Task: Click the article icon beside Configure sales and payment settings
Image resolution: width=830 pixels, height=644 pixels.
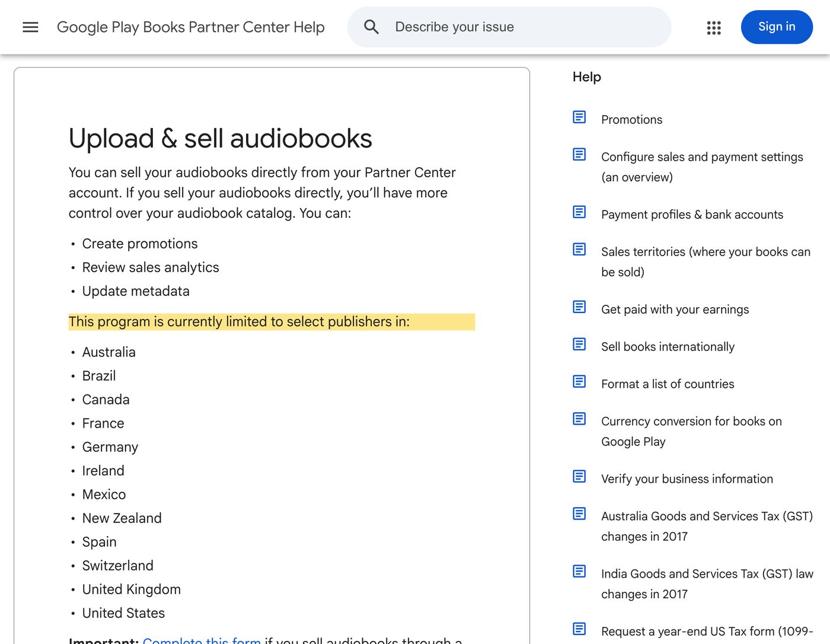Action: click(x=579, y=155)
